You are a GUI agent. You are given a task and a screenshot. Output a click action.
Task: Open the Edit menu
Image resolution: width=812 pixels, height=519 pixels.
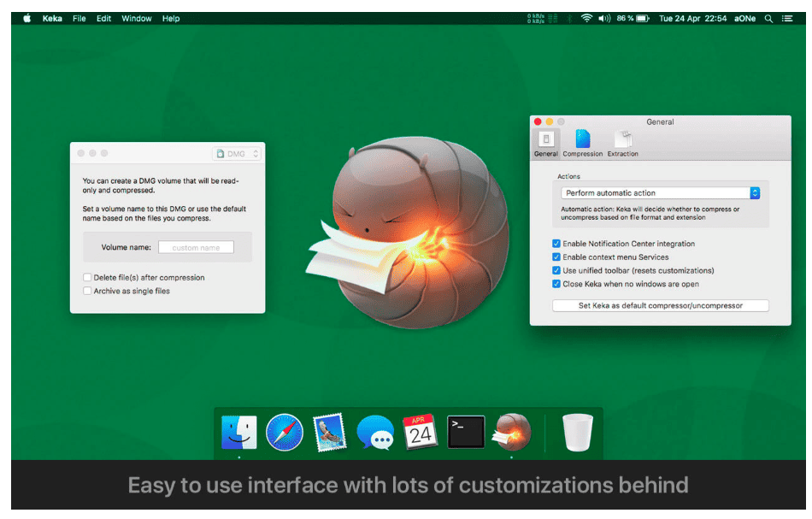103,19
